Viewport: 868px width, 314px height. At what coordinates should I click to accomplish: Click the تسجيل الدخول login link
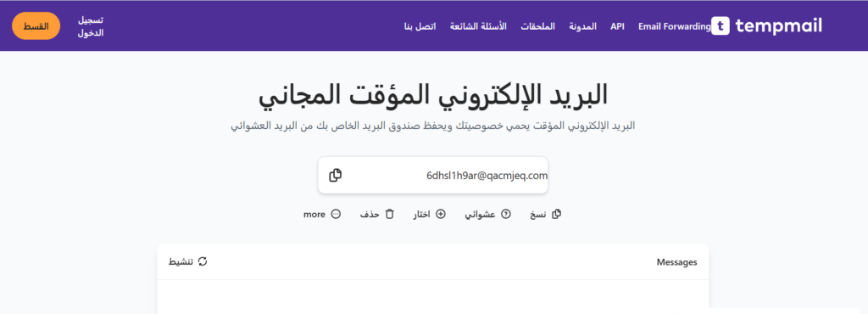(x=90, y=26)
